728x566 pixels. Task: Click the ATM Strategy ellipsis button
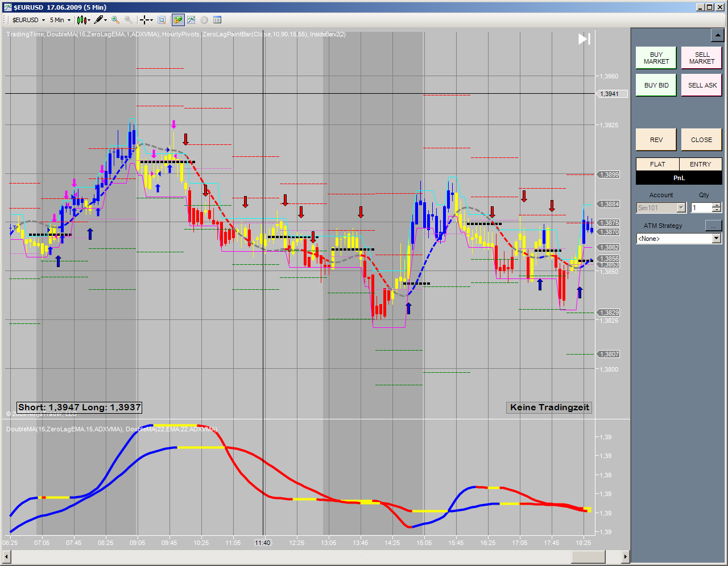point(713,226)
